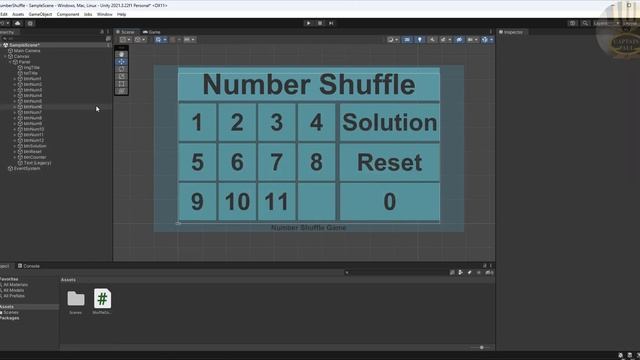The height and width of the screenshot is (360, 640).
Task: Click the Solution button in scene
Action: (389, 122)
